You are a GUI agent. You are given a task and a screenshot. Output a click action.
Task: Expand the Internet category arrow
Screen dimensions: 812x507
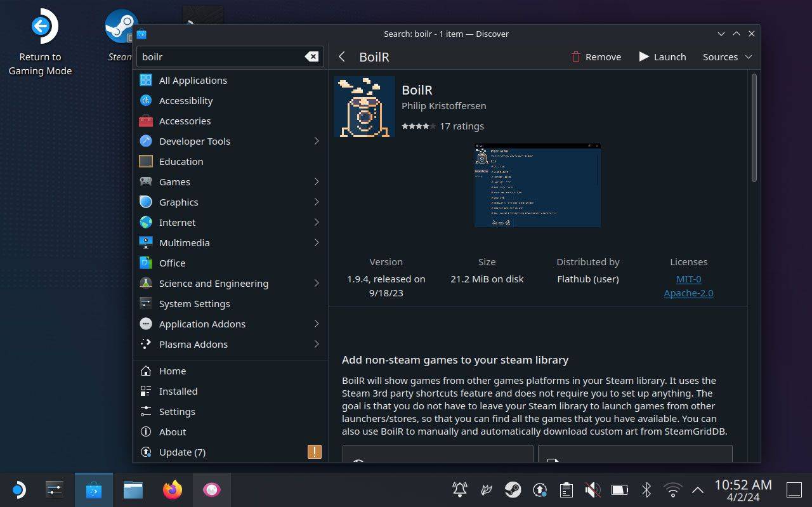[316, 222]
